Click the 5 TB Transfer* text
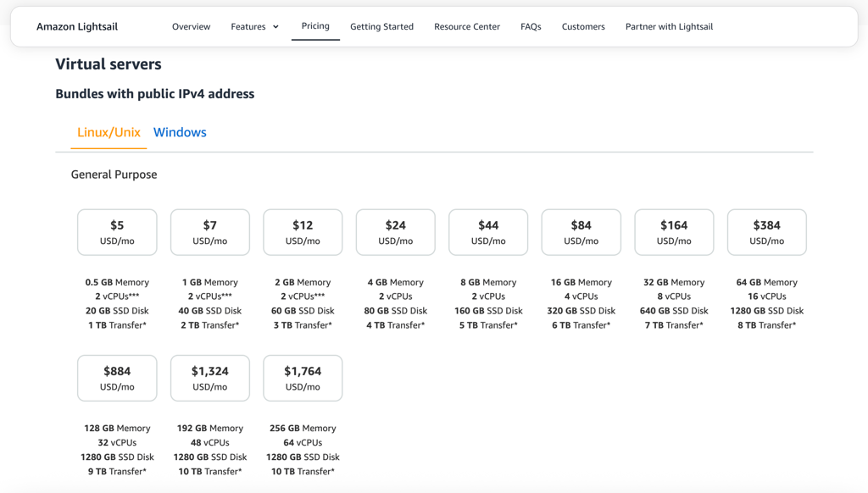Viewport: 868px width, 493px height. [488, 325]
